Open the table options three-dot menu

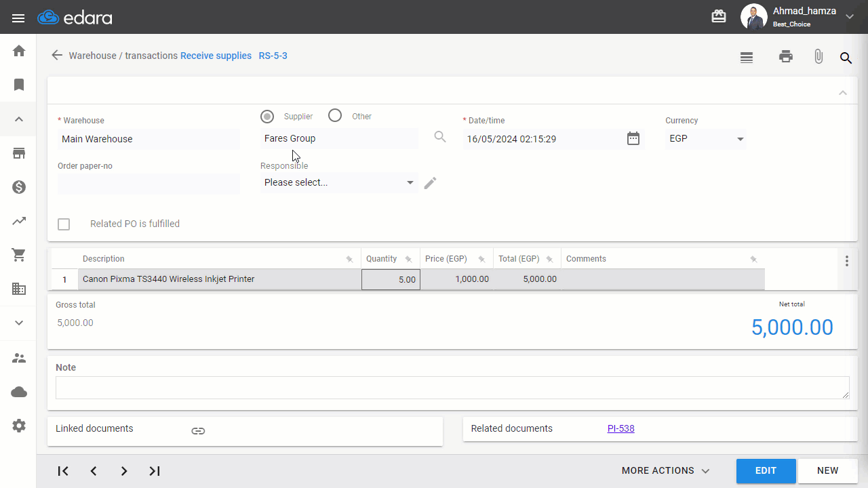847,260
